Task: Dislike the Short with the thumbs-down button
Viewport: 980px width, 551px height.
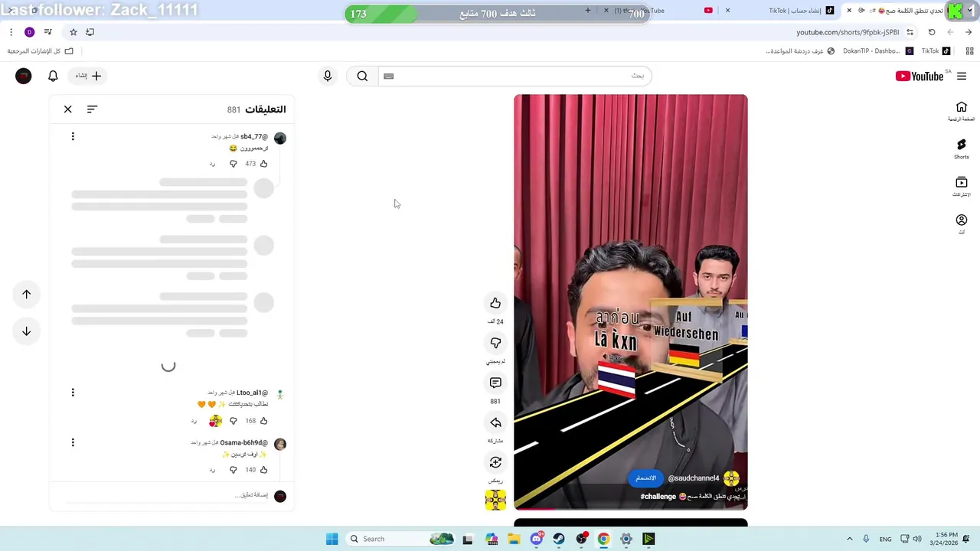Action: point(495,343)
